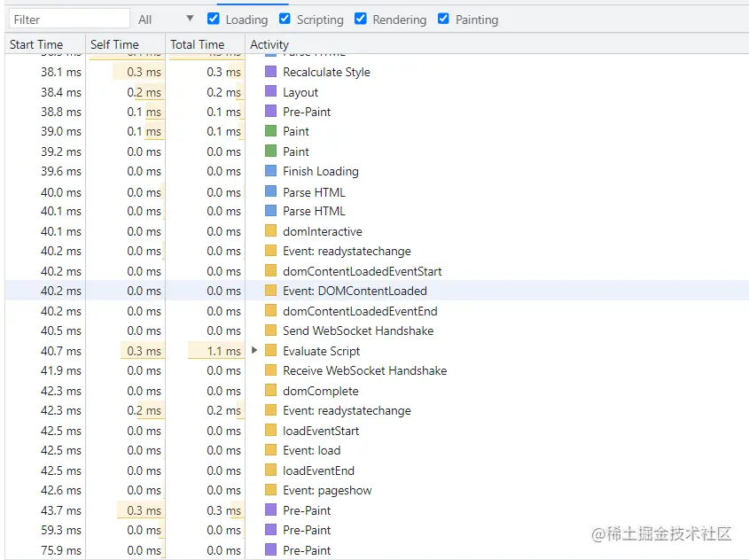Select the domContentLoadedEventEnd activity label
Image resolution: width=749 pixels, height=560 pixels.
click(360, 311)
